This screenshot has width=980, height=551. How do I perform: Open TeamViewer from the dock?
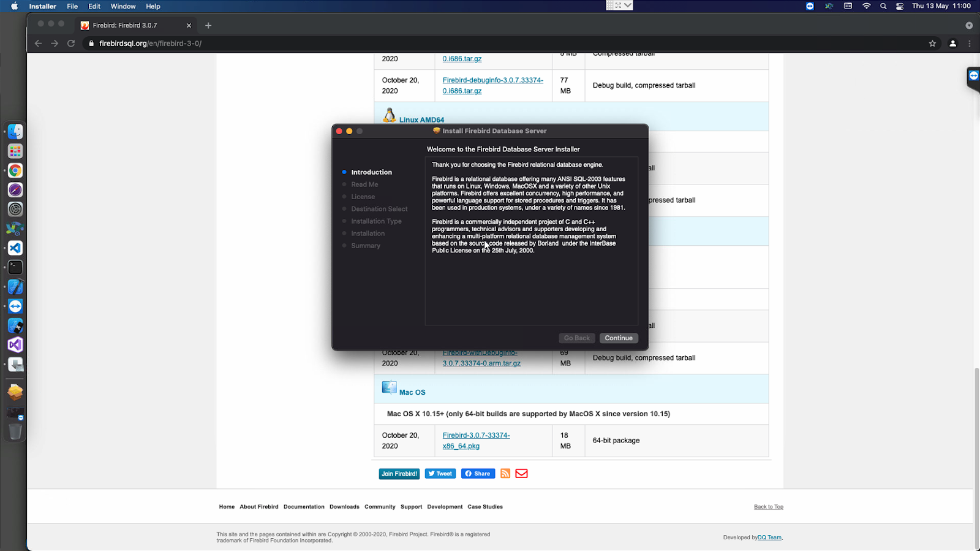point(15,306)
